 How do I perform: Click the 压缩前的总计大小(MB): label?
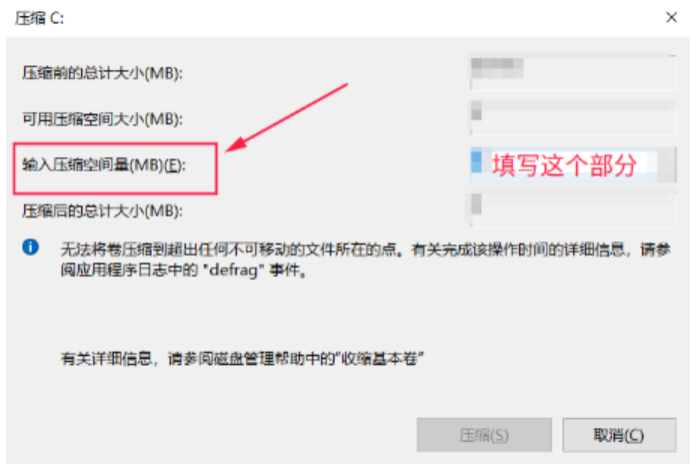point(102,73)
